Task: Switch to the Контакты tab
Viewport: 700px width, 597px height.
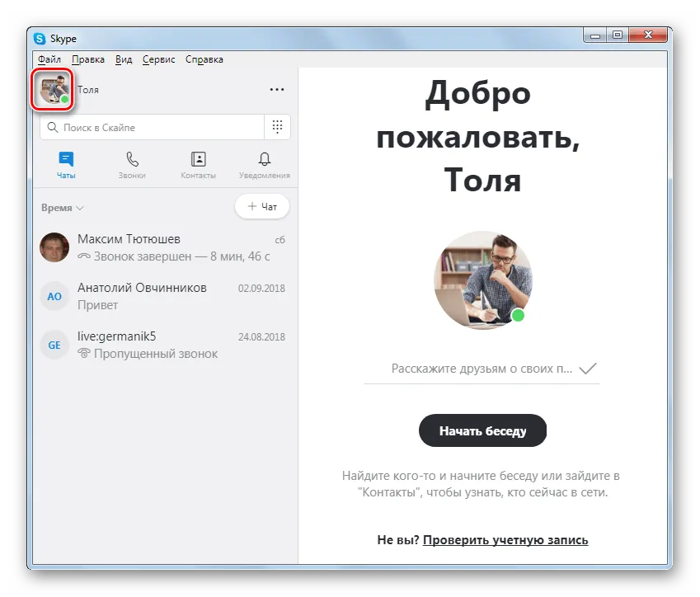Action: [x=198, y=165]
